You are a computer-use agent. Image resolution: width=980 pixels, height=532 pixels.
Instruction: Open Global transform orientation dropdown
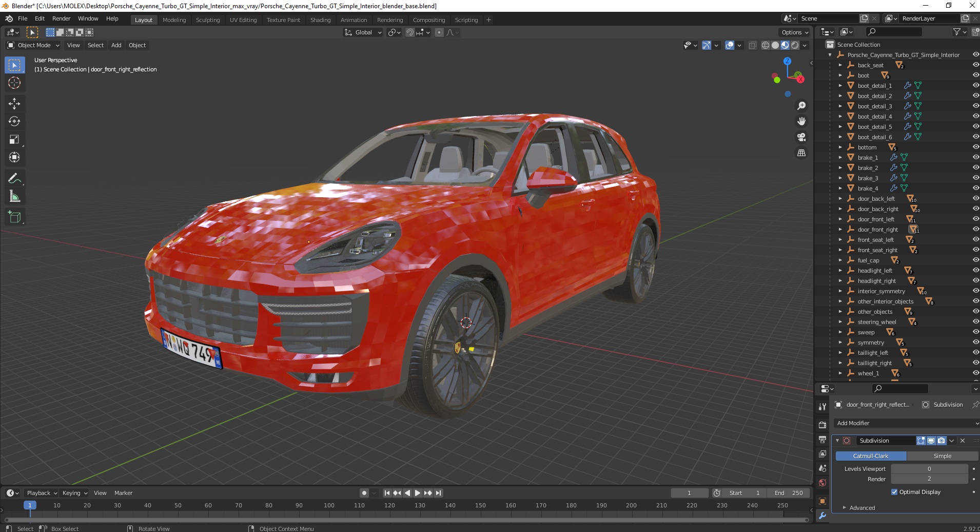(x=363, y=32)
